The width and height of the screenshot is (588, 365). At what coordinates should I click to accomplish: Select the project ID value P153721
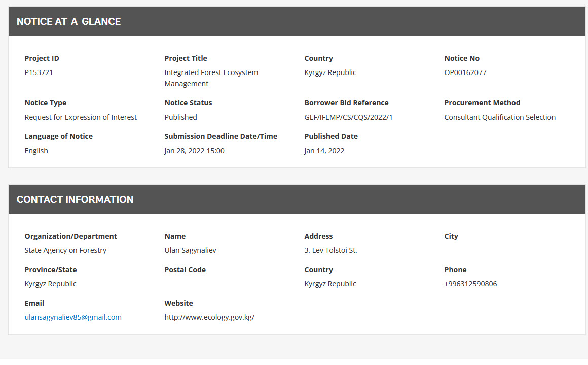click(x=39, y=72)
